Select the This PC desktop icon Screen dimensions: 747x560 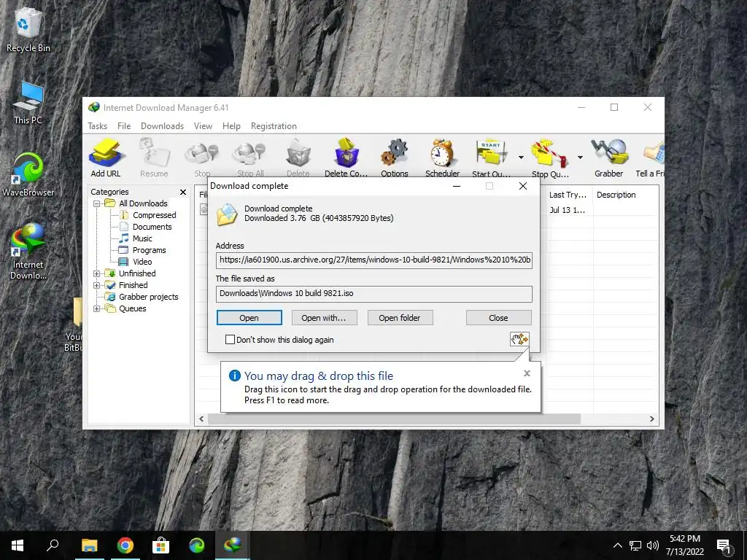(x=28, y=103)
